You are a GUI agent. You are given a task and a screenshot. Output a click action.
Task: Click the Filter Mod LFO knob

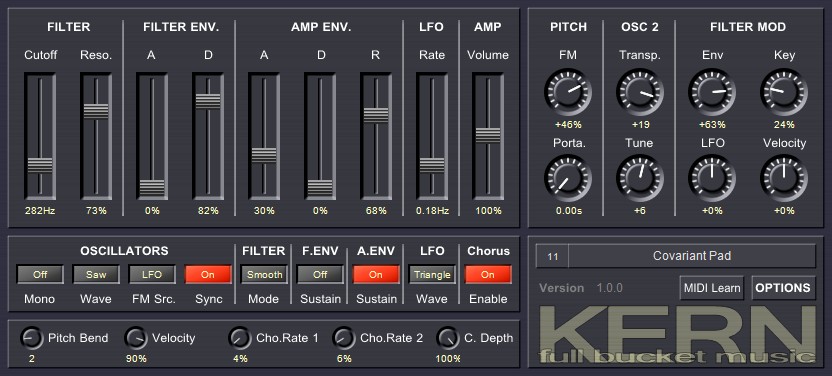tap(712, 179)
